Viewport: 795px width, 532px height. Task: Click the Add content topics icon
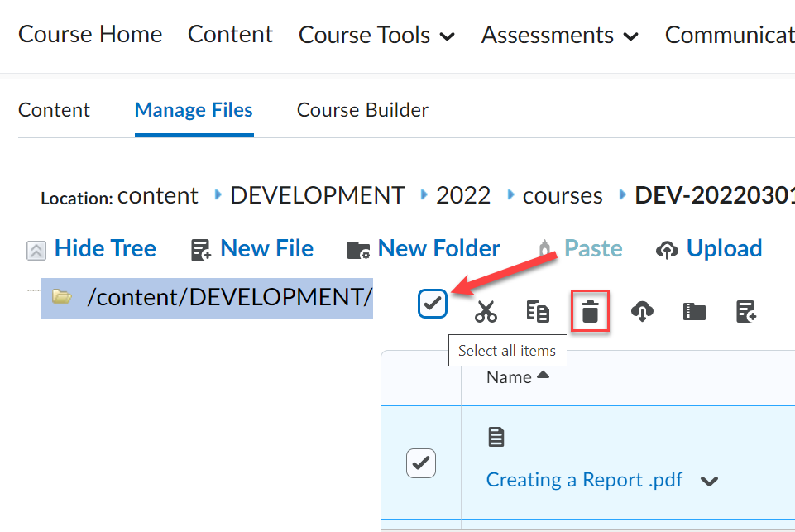click(746, 311)
